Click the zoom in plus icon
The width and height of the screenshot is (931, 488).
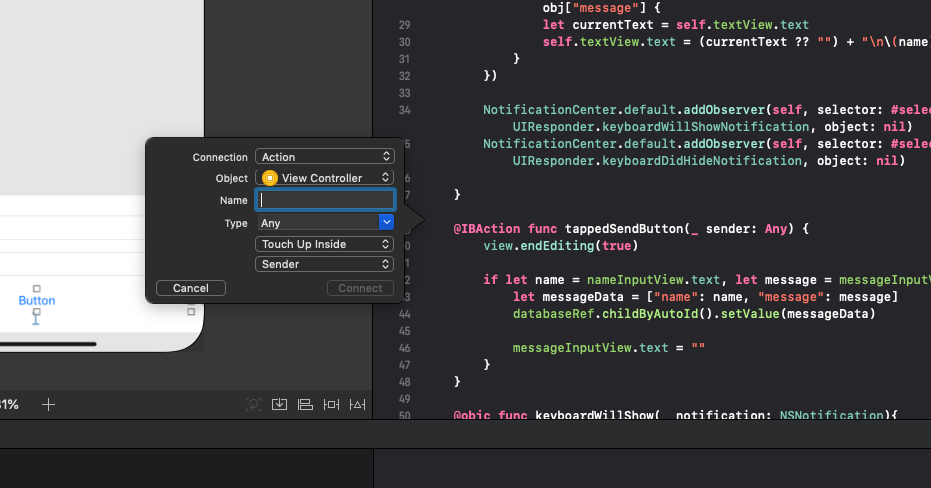[48, 404]
